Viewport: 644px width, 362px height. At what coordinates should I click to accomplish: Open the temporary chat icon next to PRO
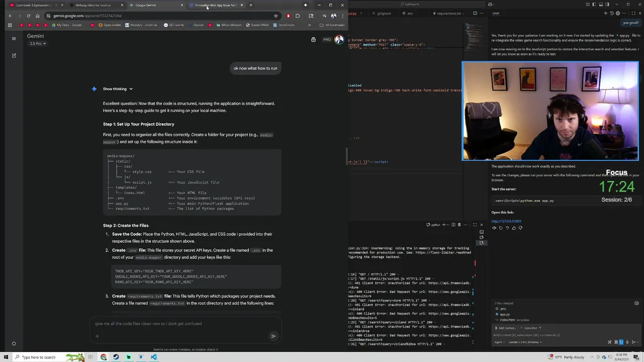point(313,40)
